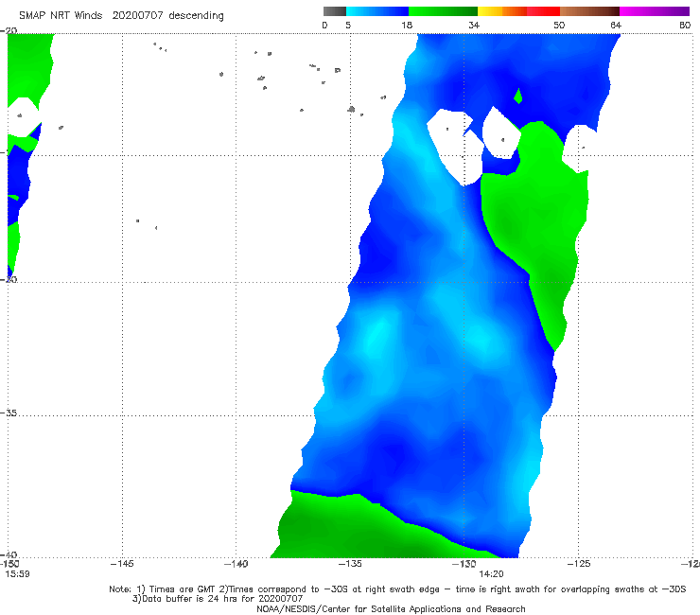Image resolution: width=700 pixels, height=615 pixels.
Task: Click the longitude label '-130'
Action: (x=464, y=564)
